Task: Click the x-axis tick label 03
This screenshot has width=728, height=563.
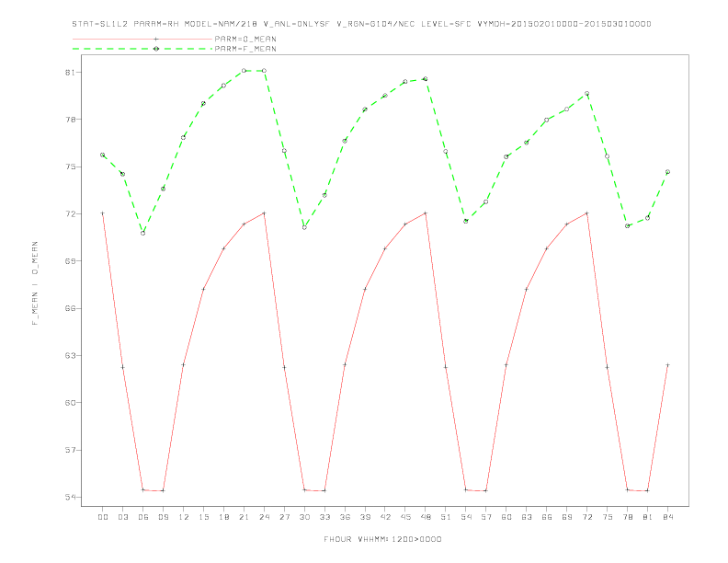Action: (x=122, y=517)
